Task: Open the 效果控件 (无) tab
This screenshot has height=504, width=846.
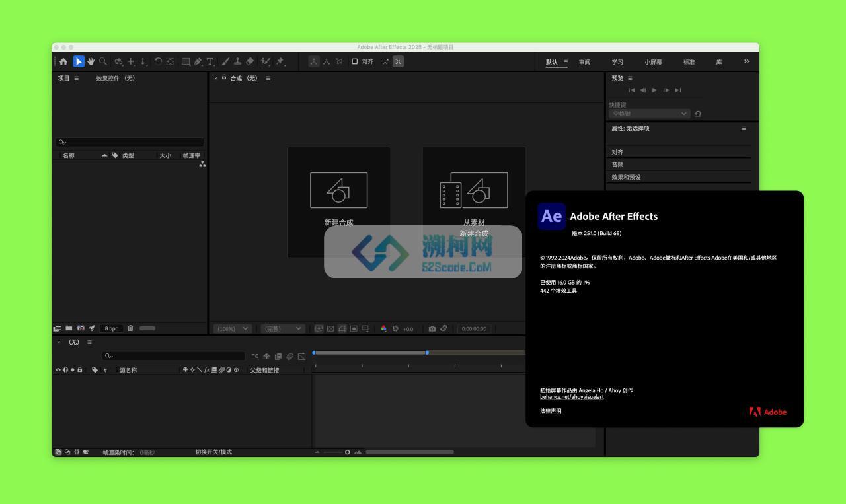Action: click(116, 78)
